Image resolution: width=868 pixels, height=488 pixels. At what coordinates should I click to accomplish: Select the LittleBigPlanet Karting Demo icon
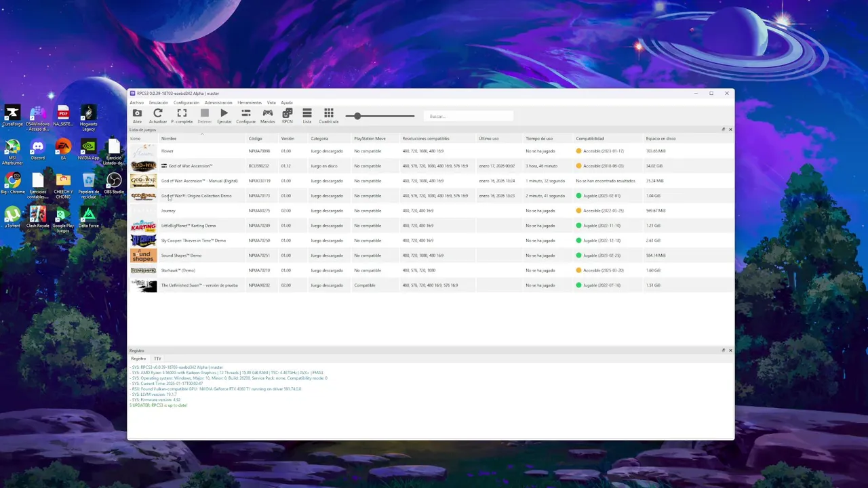coord(143,226)
